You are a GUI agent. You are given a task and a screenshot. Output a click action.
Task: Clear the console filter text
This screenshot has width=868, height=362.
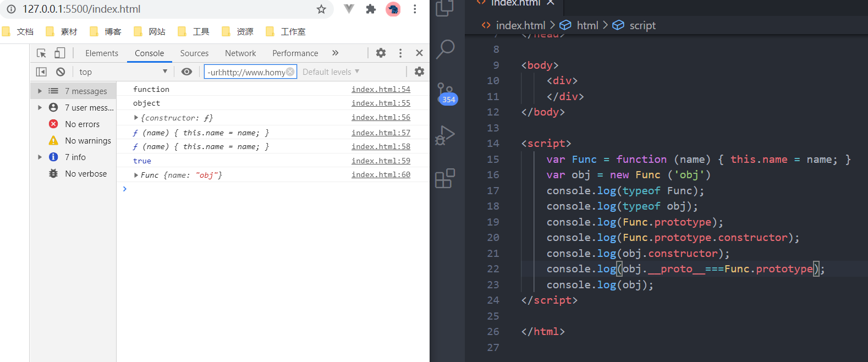290,72
